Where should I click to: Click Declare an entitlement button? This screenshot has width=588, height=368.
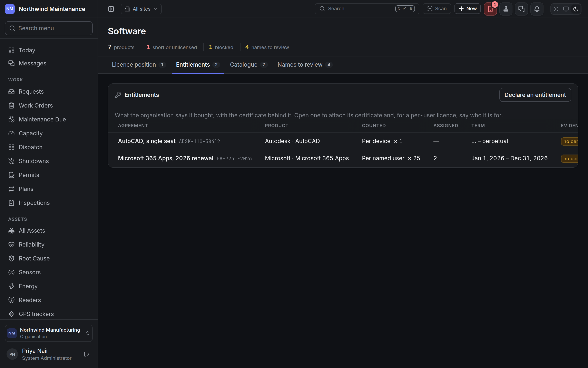(535, 95)
